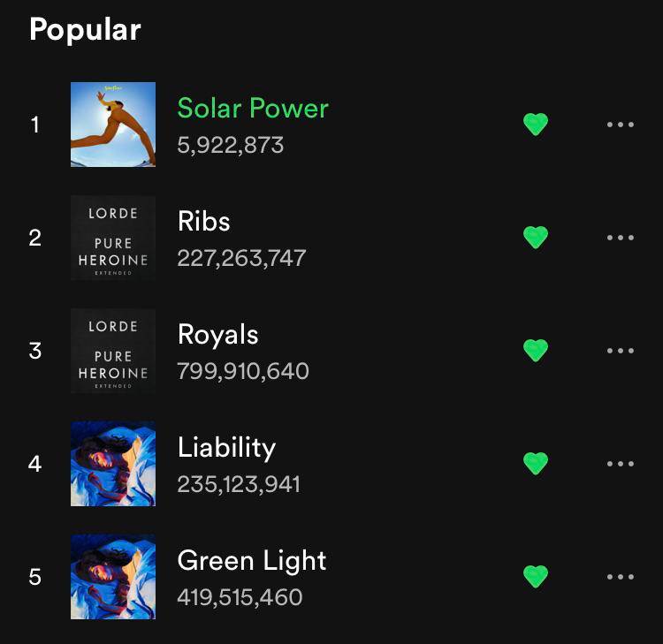This screenshot has height=644, width=663.
Task: Remove Ribs from liked songs with its heart
Action: tap(536, 238)
